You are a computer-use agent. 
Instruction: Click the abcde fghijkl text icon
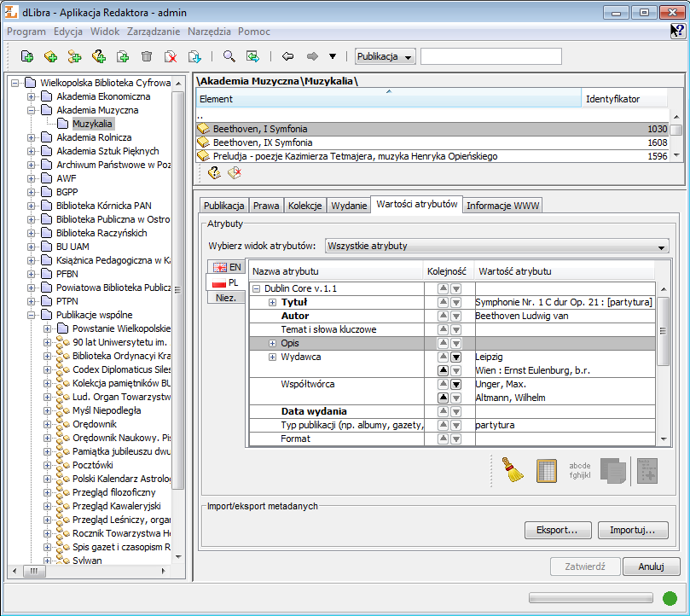click(x=579, y=470)
